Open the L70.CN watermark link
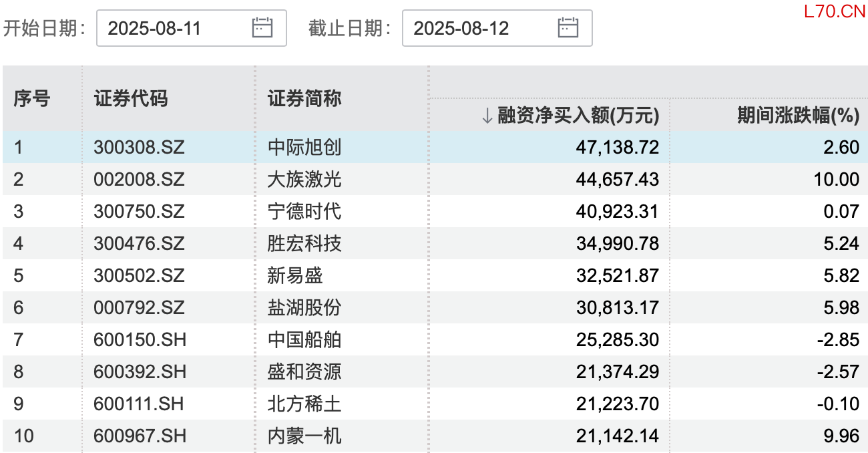Viewport: 868px width, 453px height. click(x=834, y=11)
